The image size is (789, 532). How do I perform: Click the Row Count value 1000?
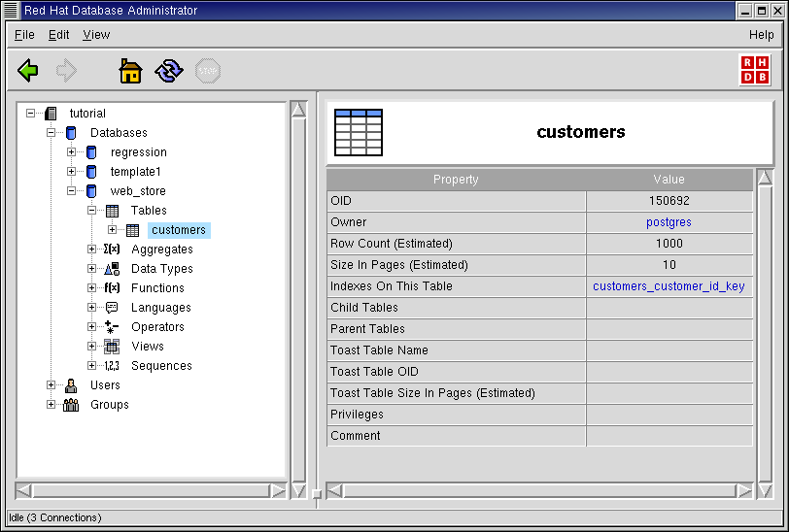[x=669, y=244]
